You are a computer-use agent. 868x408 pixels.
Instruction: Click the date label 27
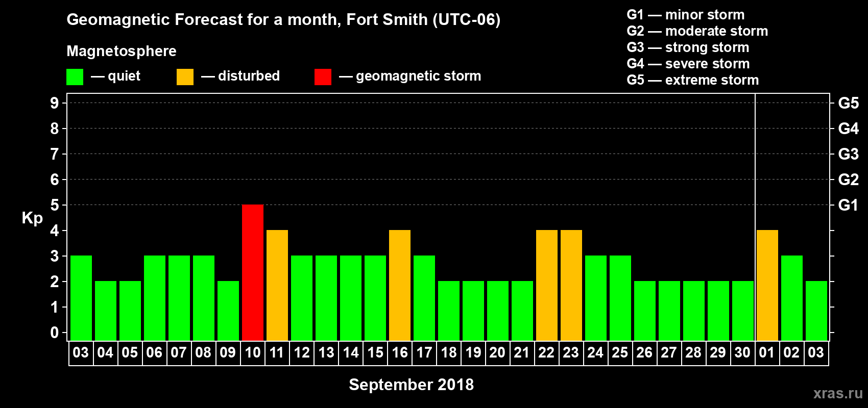pos(669,353)
